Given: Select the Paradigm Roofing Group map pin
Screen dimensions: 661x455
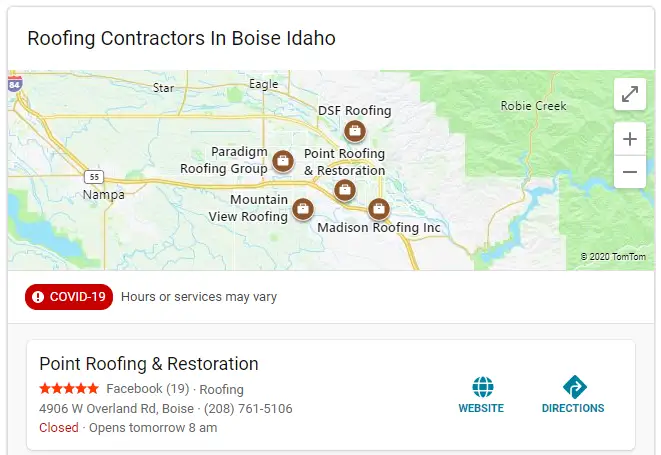Looking at the screenshot, I should click(283, 160).
